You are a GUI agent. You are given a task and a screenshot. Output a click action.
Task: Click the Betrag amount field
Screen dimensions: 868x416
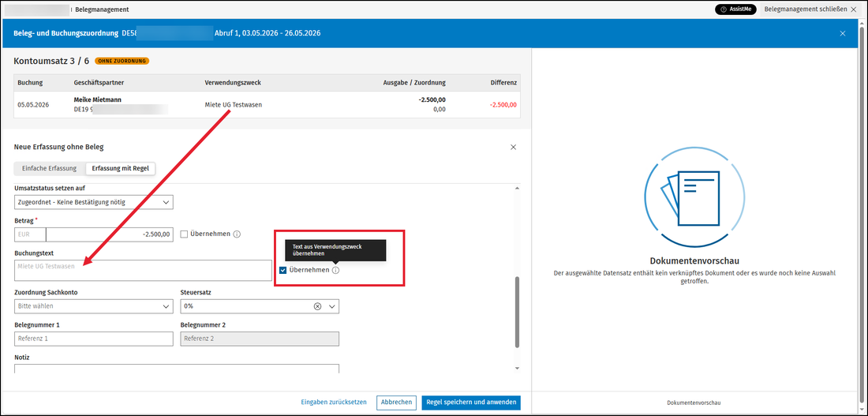[110, 234]
